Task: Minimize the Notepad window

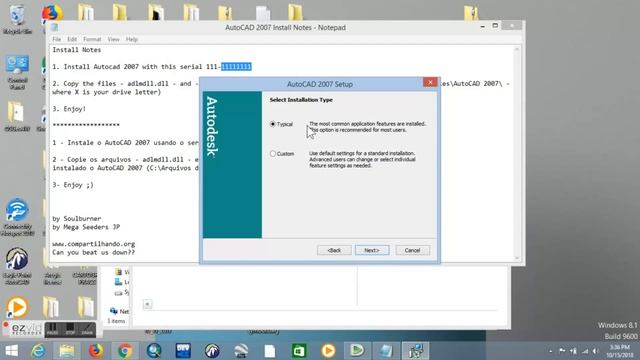Action: coord(482,26)
